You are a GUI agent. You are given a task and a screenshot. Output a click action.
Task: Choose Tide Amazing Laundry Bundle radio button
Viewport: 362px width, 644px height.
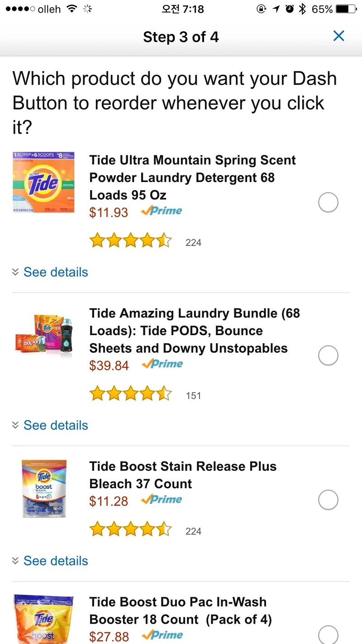click(x=328, y=356)
